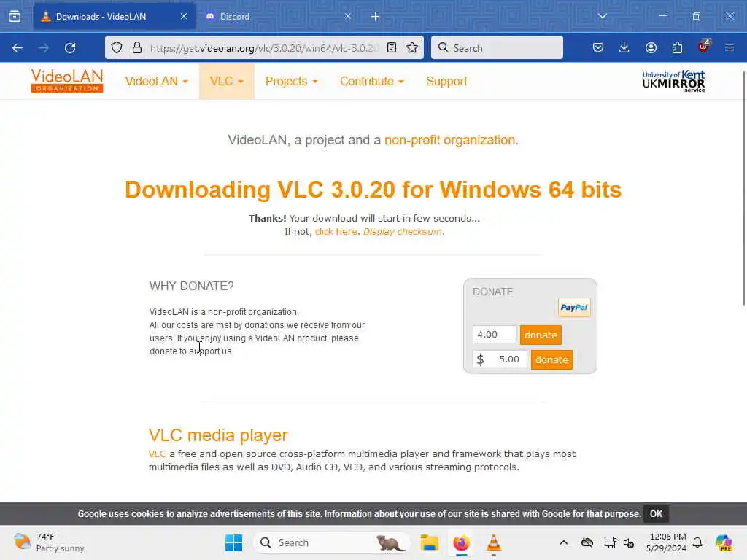Image resolution: width=747 pixels, height=560 pixels.
Task: Close the Downloads - VideoLAN tab
Action: [x=184, y=17]
